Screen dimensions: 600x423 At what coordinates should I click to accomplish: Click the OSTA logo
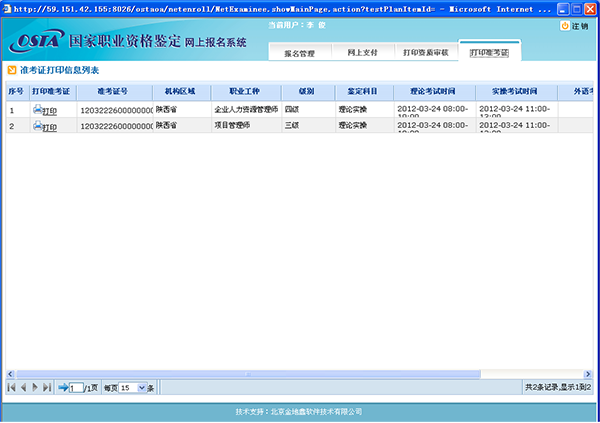point(36,41)
